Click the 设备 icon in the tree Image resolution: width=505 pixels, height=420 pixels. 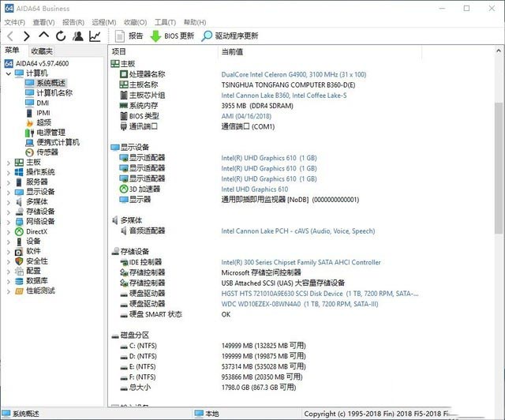(x=19, y=242)
